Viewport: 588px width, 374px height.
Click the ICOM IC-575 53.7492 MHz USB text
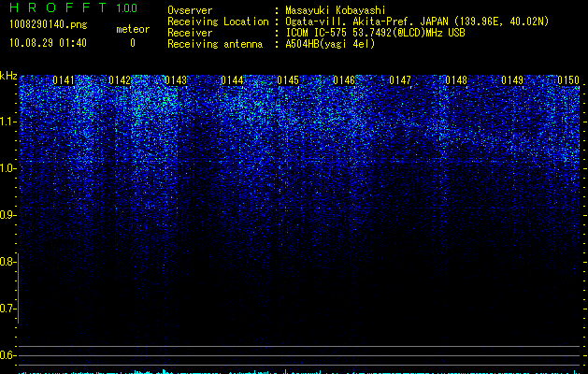point(375,33)
